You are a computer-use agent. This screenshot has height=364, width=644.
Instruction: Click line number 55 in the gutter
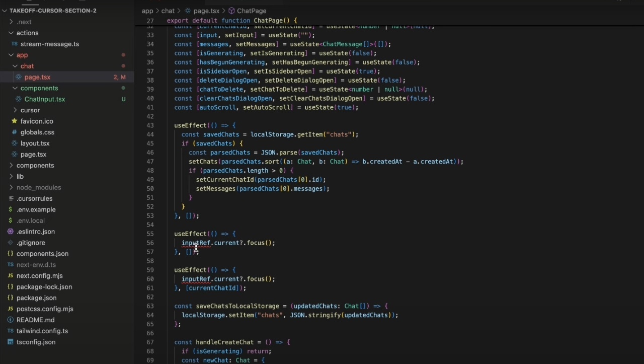pos(150,234)
